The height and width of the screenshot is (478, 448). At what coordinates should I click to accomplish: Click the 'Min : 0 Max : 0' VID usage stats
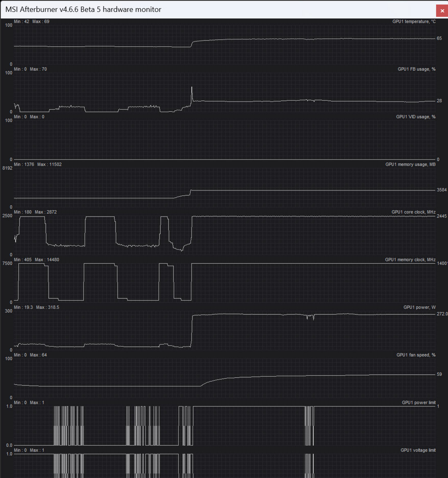coord(29,117)
